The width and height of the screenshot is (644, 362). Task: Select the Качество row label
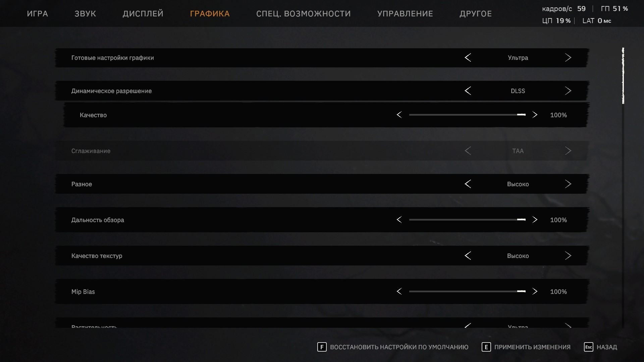point(93,115)
